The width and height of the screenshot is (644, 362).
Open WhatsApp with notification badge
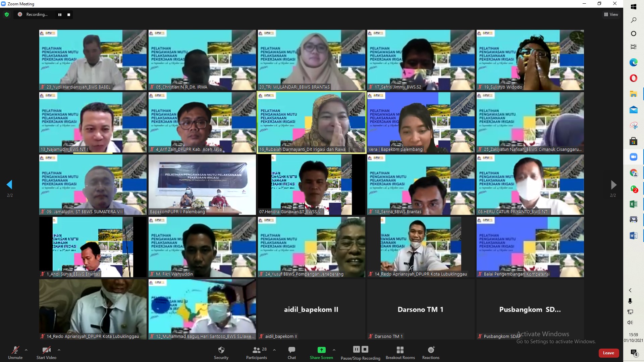tap(634, 189)
